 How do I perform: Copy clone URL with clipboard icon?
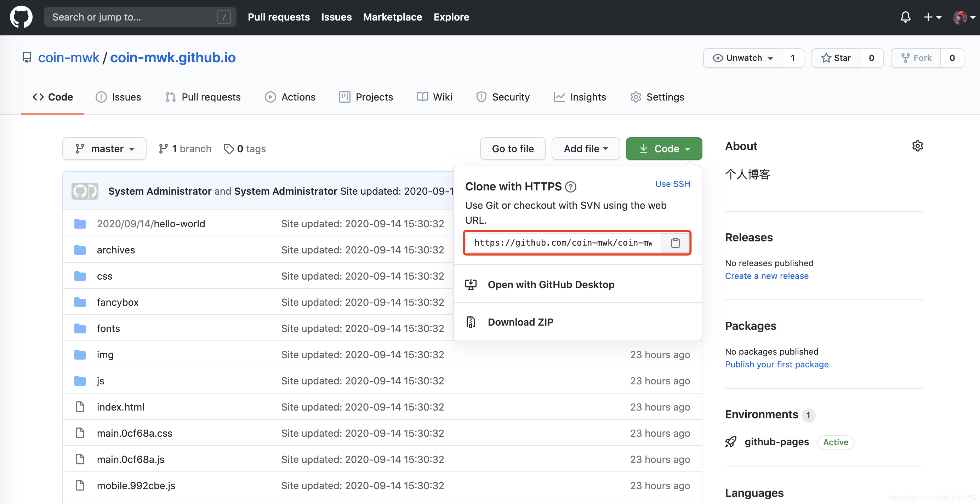(x=675, y=243)
